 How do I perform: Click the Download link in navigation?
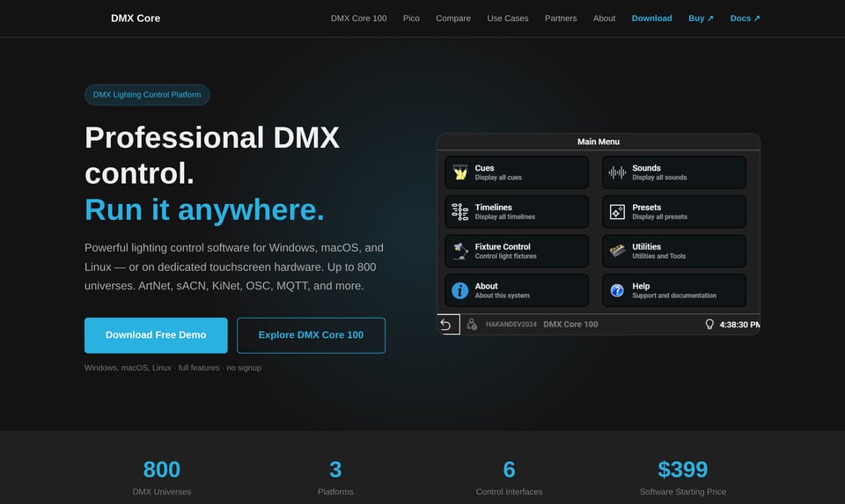click(x=651, y=18)
